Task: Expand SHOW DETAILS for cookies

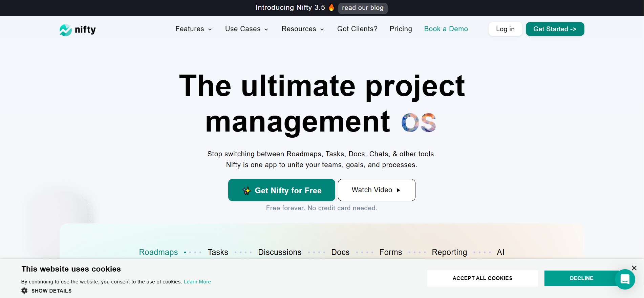Action: (47, 291)
